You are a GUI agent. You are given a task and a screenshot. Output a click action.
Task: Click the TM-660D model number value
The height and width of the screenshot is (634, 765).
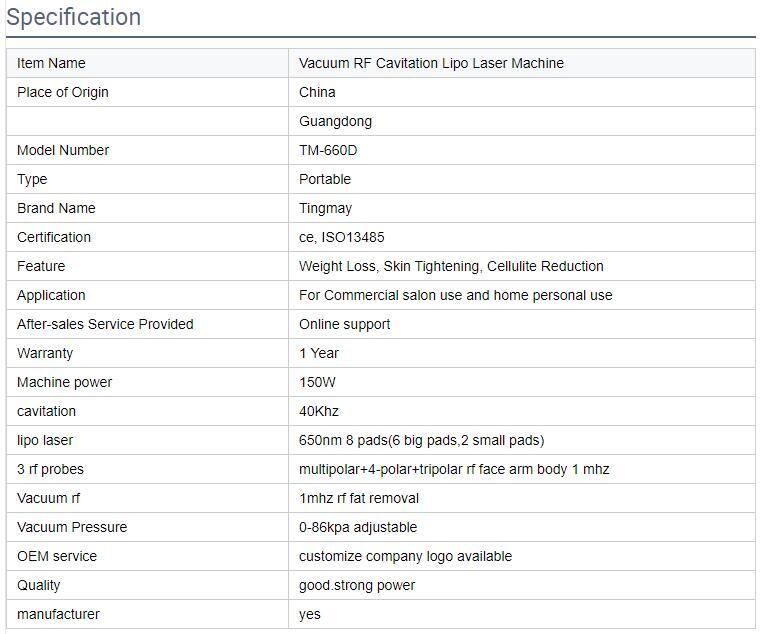pos(328,150)
